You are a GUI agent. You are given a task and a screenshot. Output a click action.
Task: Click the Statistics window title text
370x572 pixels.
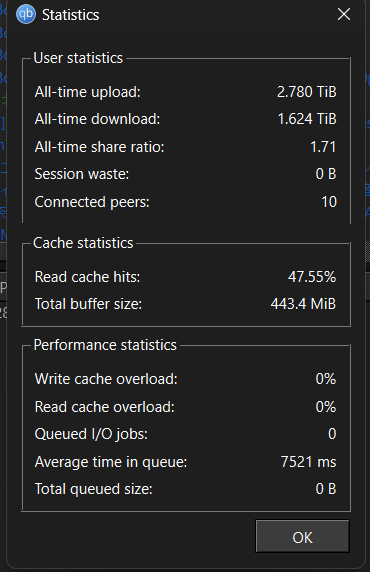point(70,15)
